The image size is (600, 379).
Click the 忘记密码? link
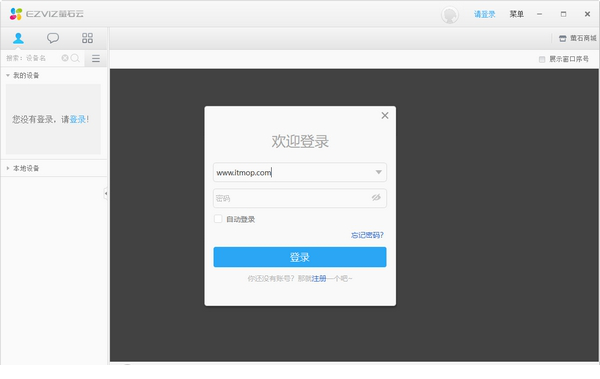[367, 235]
